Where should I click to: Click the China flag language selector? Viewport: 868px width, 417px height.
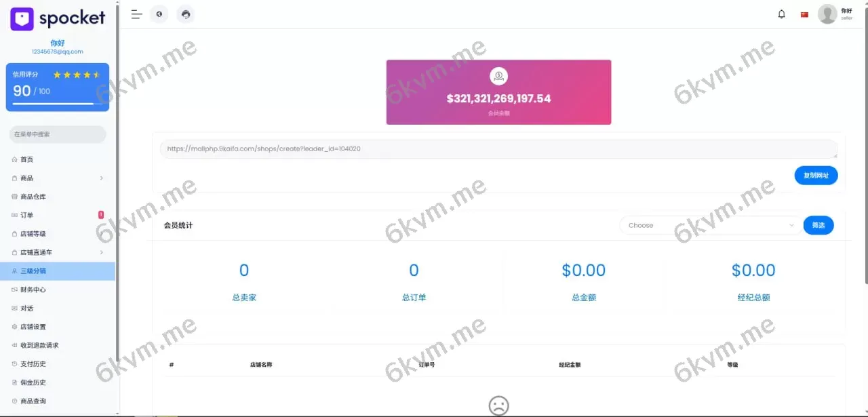804,13
